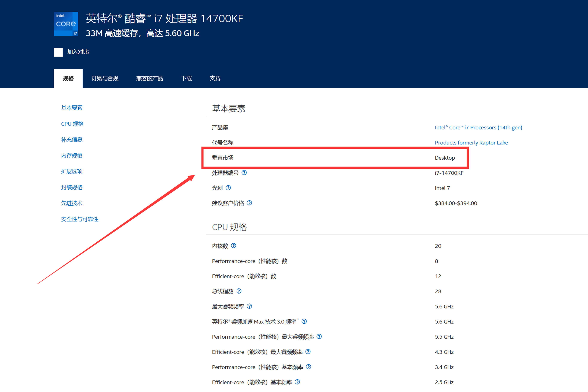Click the $384.00-$394.00 price value

456,203
